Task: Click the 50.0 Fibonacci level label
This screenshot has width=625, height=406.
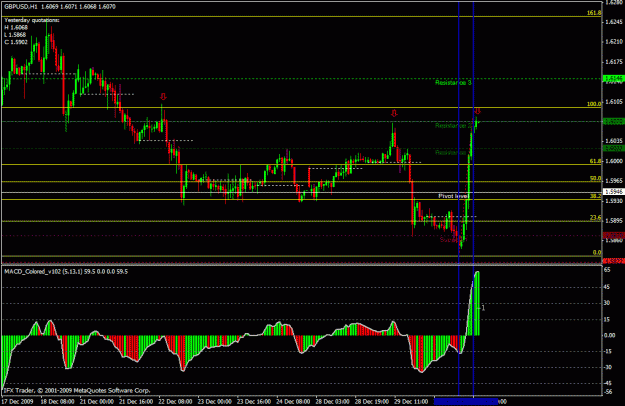Action: (x=595, y=178)
